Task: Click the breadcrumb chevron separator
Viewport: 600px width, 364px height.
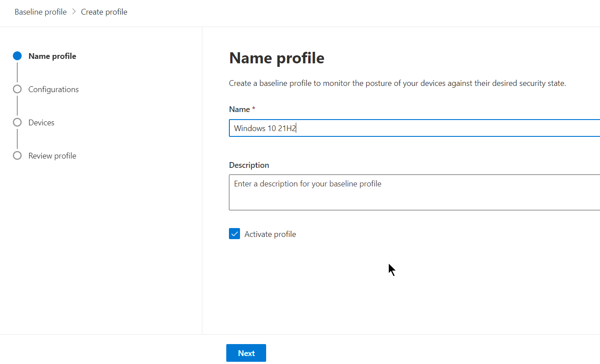Action: click(74, 12)
